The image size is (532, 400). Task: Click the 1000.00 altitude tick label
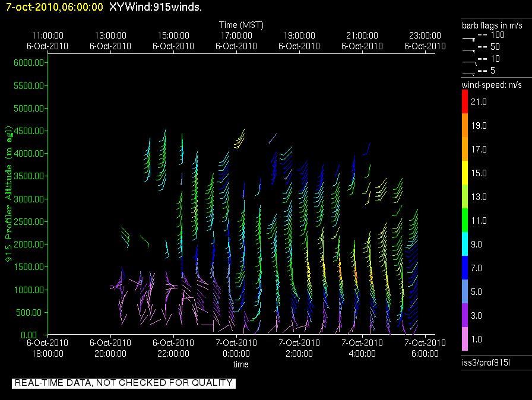tap(29, 290)
